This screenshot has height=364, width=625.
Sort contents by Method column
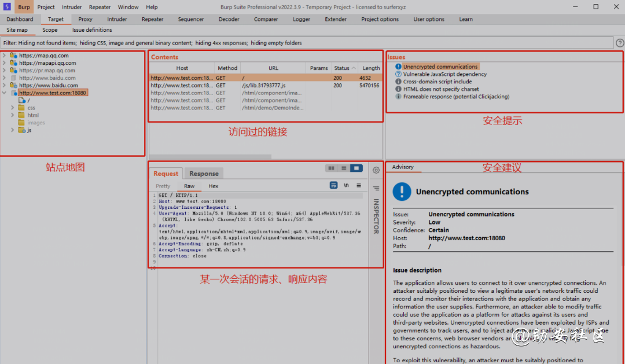[227, 68]
